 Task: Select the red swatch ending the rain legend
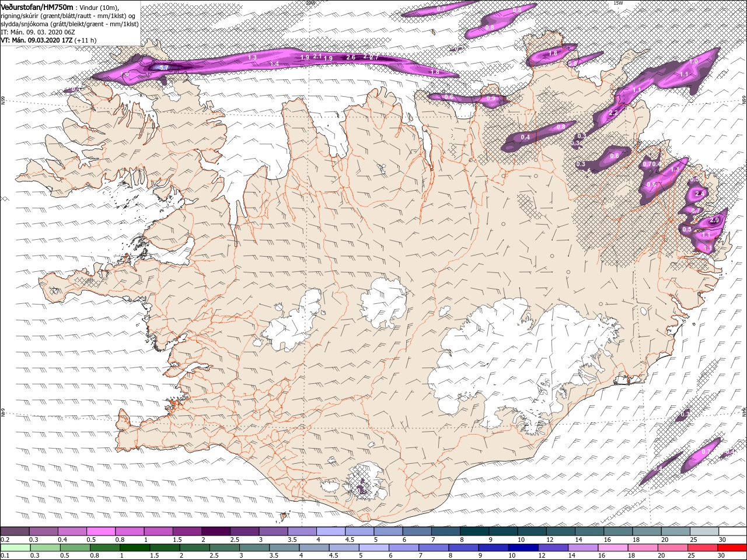pyautogui.click(x=732, y=548)
